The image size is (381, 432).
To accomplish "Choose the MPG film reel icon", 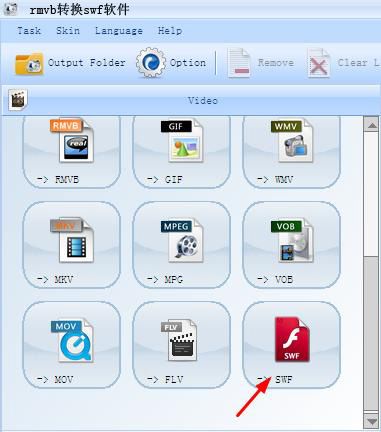I will point(182,241).
